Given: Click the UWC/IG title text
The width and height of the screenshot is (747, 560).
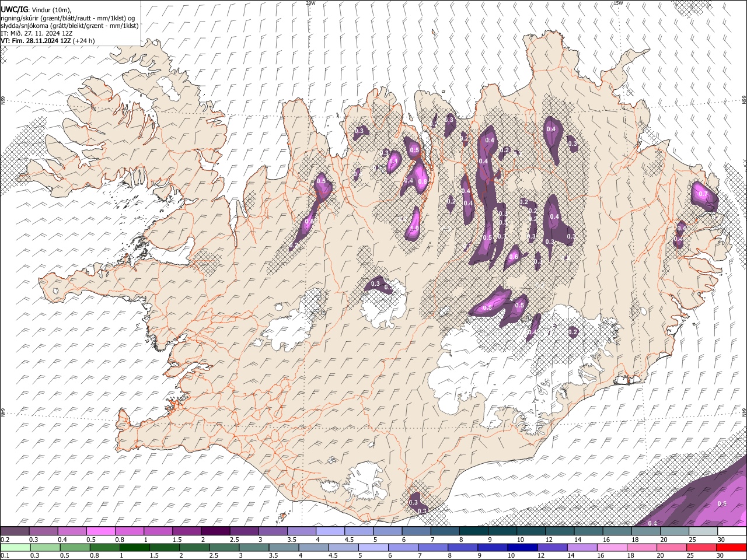Looking at the screenshot, I should pos(14,9).
